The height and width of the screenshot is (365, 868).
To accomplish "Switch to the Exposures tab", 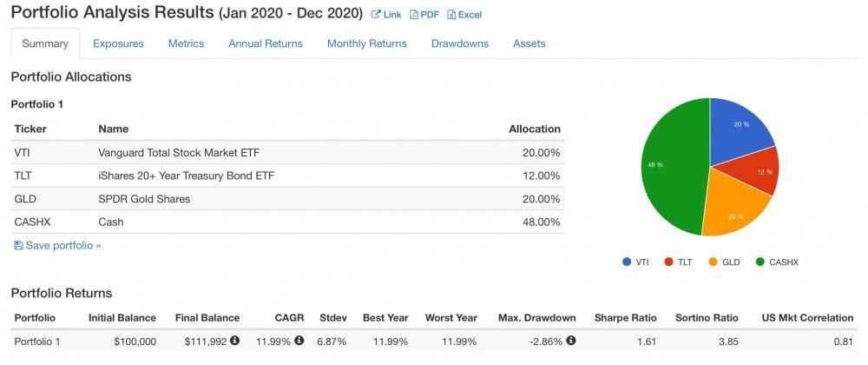I will (118, 43).
